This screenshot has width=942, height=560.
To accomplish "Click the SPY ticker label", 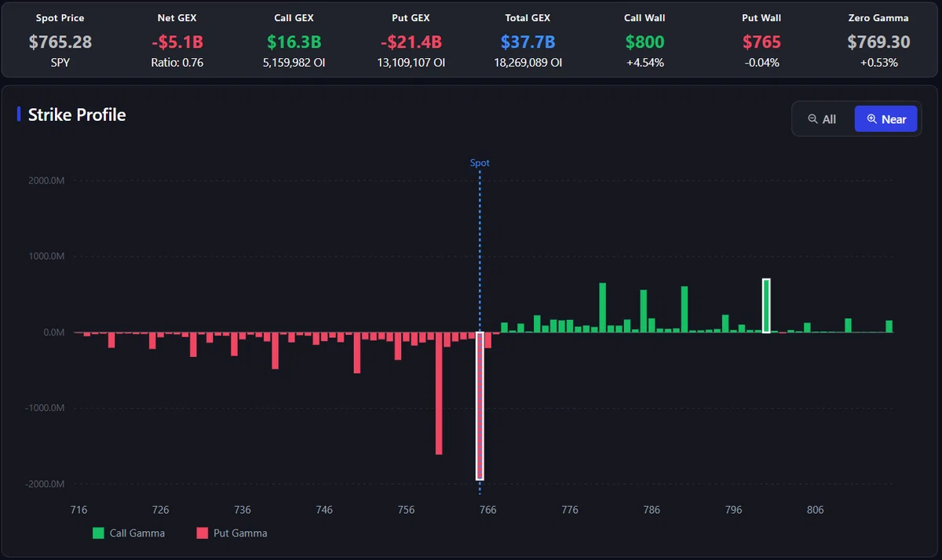I will click(x=60, y=63).
